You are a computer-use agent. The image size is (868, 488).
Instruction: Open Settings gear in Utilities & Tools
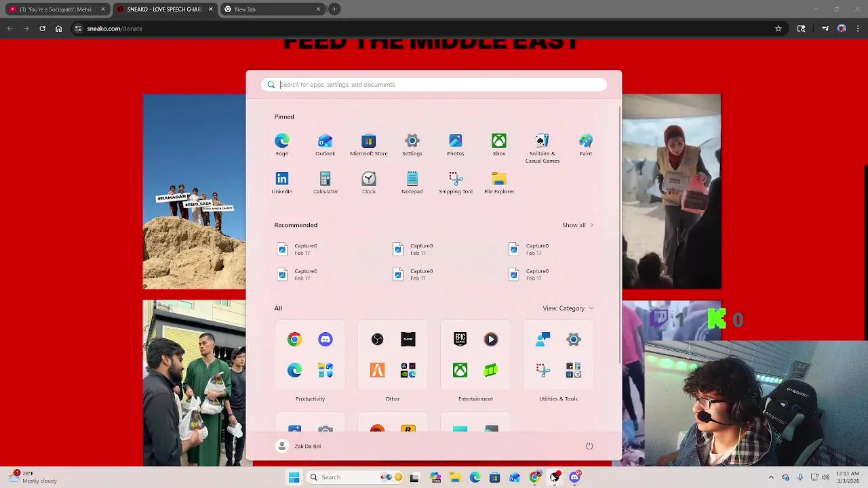coord(574,340)
